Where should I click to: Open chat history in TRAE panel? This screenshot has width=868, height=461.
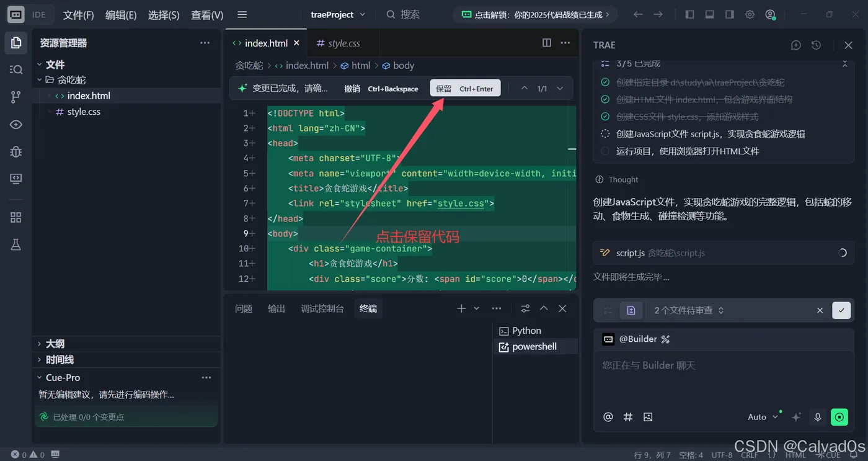click(x=816, y=45)
